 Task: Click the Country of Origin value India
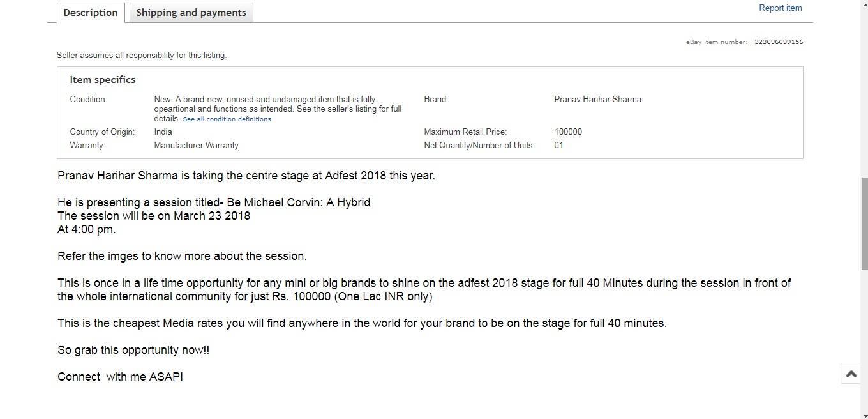pyautogui.click(x=163, y=132)
